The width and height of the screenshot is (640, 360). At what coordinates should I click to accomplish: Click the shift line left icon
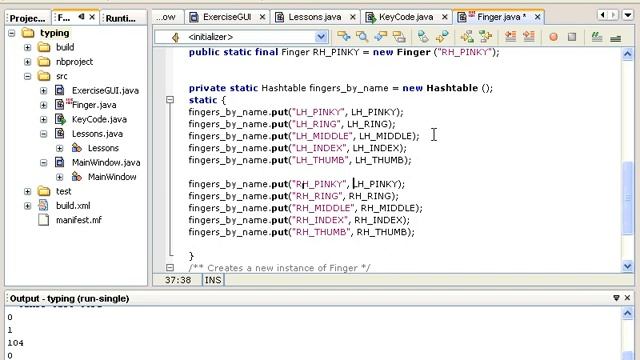pyautogui.click(x=510, y=37)
